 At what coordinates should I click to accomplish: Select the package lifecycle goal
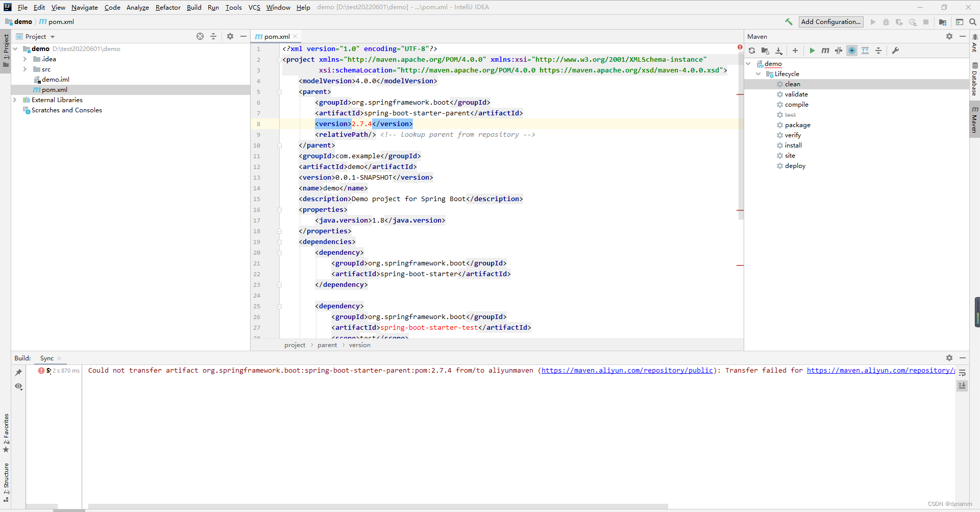(797, 125)
